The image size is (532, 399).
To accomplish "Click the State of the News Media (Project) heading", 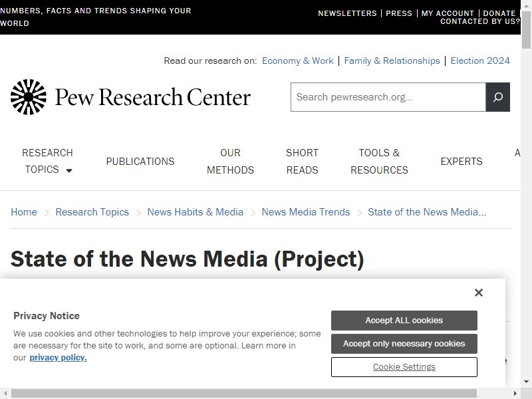I will (188, 259).
